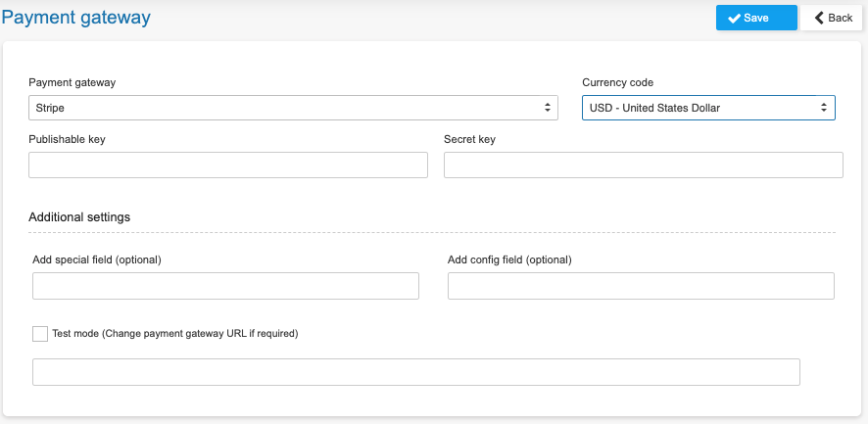Click the Add special field text box

(x=226, y=286)
